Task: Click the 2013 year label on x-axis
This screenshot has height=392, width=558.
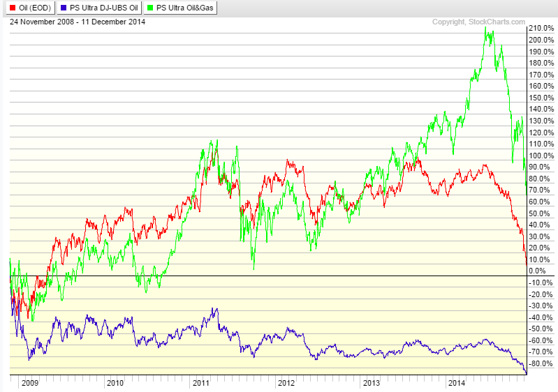Action: click(372, 383)
